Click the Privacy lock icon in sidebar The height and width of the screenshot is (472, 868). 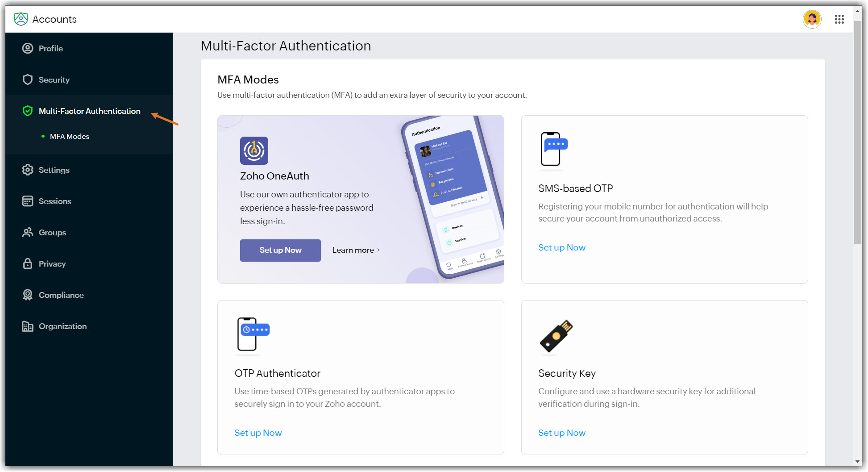(28, 263)
